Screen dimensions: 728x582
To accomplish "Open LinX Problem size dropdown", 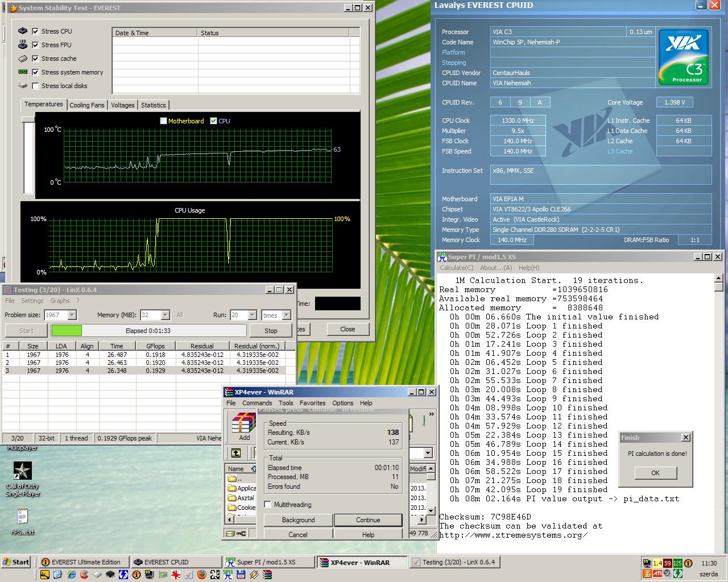I will click(72, 315).
